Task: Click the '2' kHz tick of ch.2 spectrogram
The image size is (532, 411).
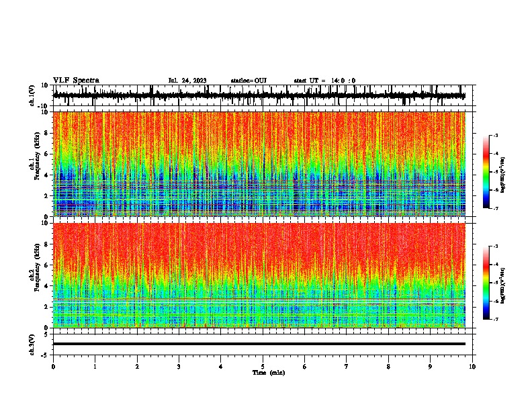Action: coord(46,307)
